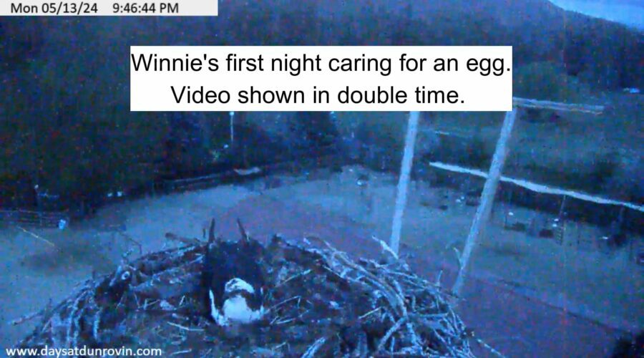
Task: Click the www.daysatdunrovin.com watermark link
Action: [84, 352]
